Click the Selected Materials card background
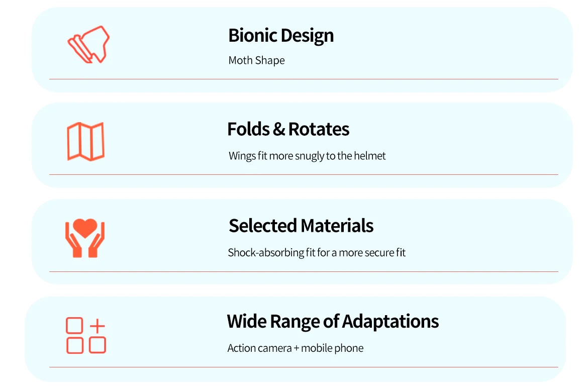This screenshot has width=588, height=387. click(x=302, y=242)
